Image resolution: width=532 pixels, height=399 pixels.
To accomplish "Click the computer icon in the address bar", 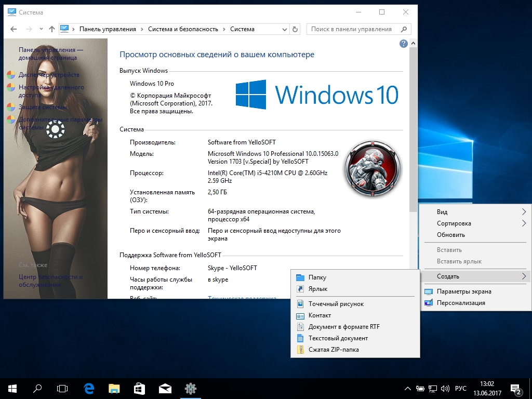I will coord(64,29).
